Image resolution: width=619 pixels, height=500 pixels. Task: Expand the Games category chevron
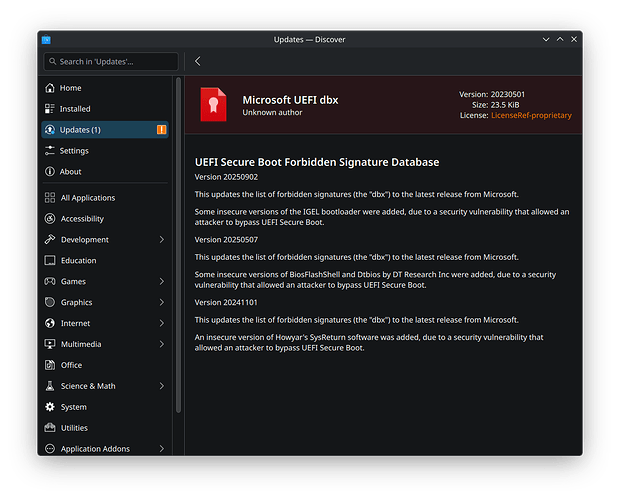[x=162, y=282]
